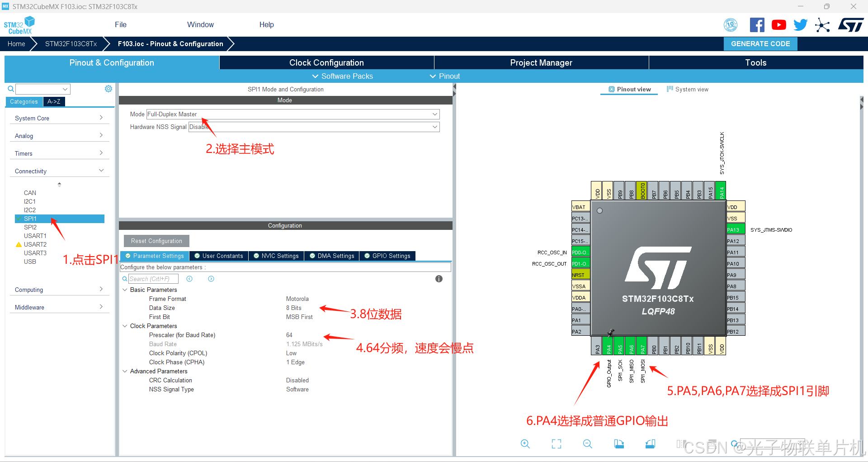Expand the Timers category
Screen dimensions: 868x462
[59, 153]
